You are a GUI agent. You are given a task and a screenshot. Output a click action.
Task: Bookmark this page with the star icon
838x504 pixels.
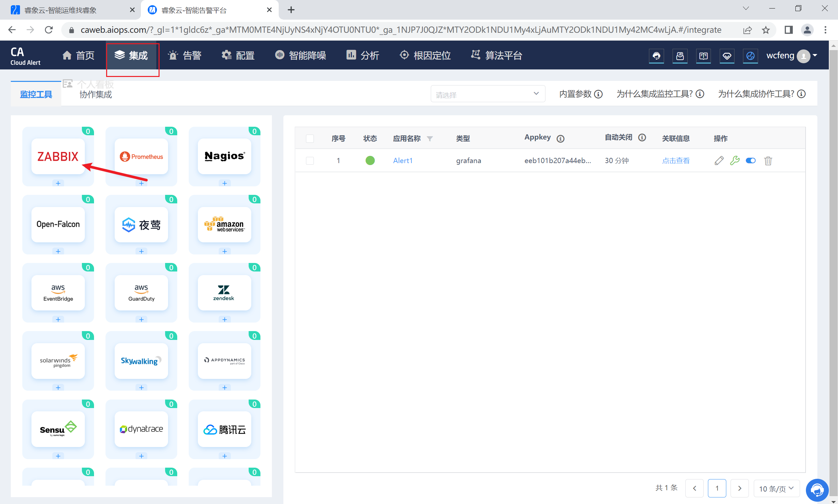[766, 30]
